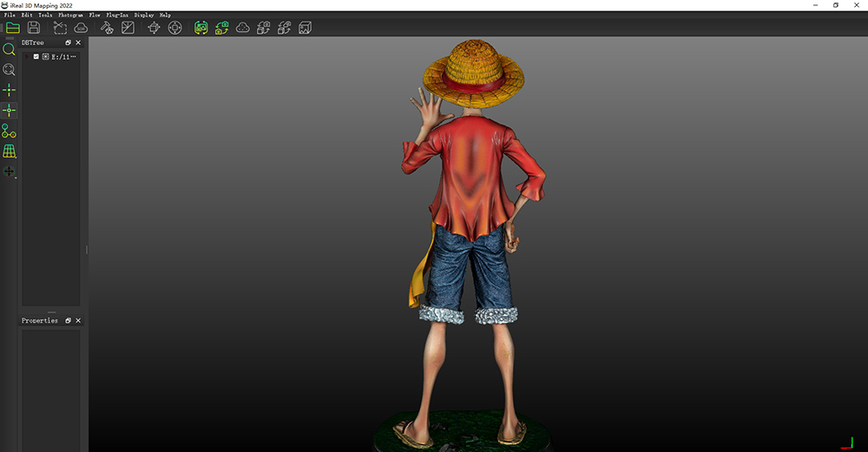868x452 pixels.
Task: Open the Tools menu
Action: [x=45, y=15]
